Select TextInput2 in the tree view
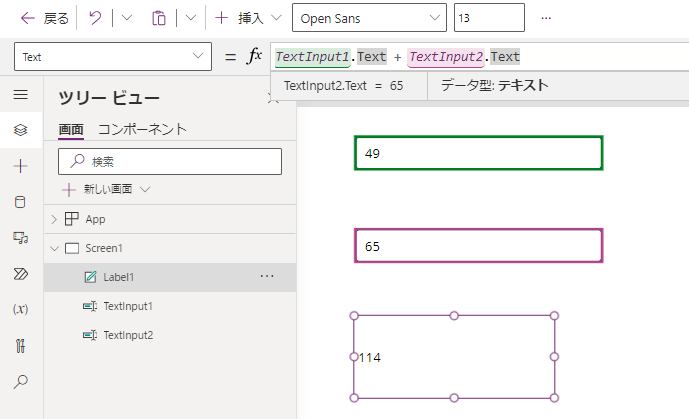 128,335
